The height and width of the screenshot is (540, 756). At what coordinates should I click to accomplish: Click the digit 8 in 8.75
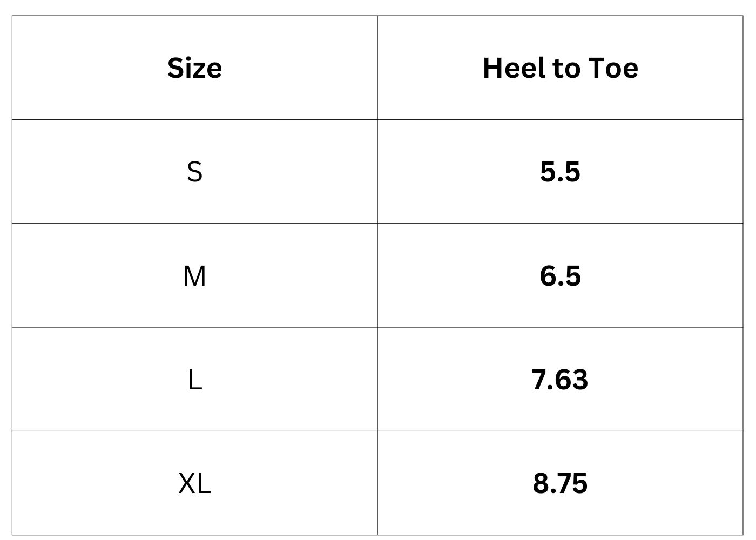click(540, 483)
